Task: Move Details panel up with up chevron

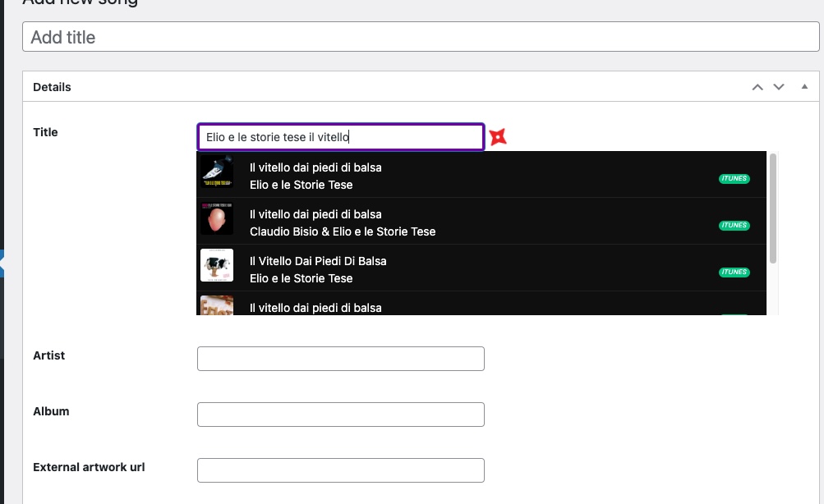Action: click(757, 87)
